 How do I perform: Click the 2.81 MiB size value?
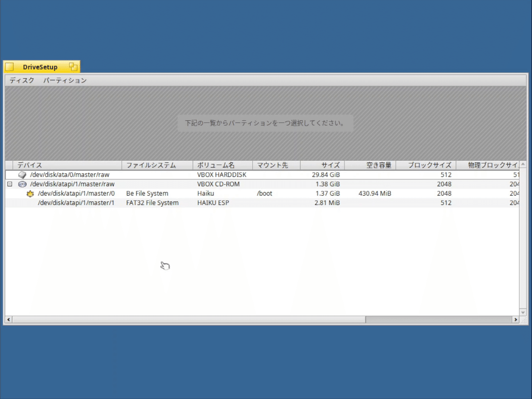(327, 203)
